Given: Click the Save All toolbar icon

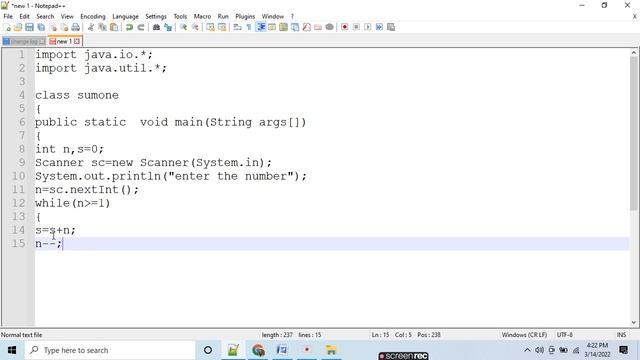Looking at the screenshot, I should pos(41,27).
